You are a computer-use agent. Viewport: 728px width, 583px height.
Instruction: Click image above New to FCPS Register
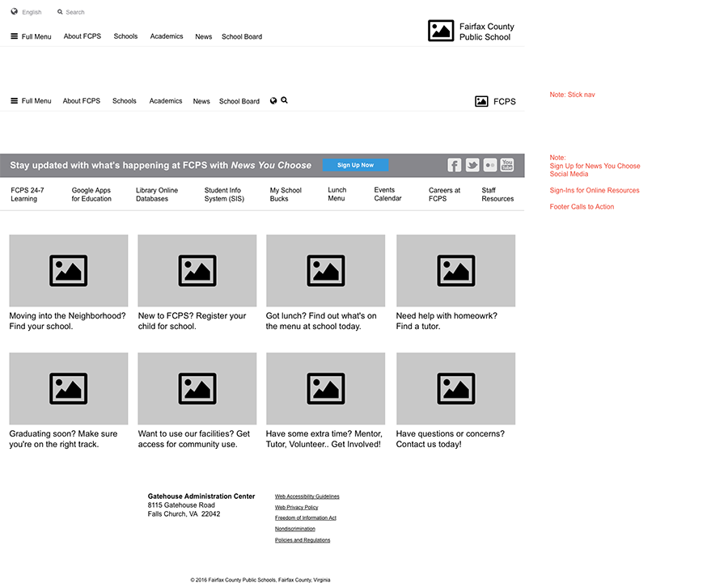pos(197,271)
